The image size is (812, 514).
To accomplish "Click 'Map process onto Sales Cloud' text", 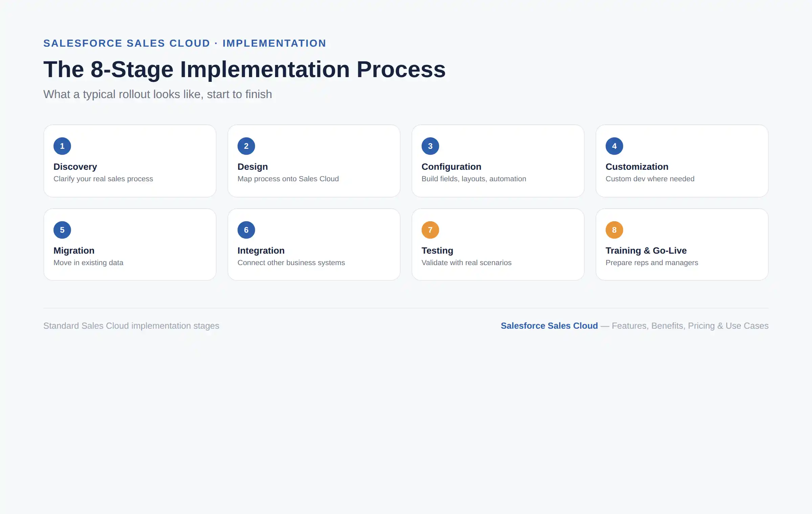I will (288, 179).
